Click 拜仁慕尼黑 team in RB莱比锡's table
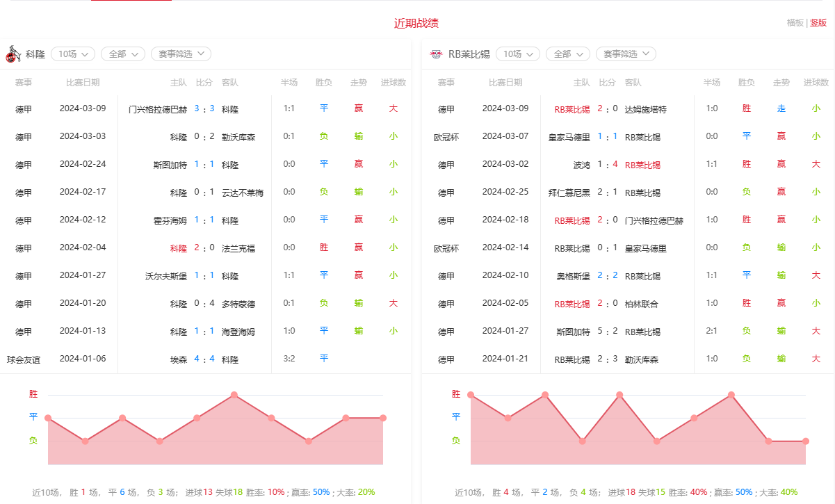The image size is (835, 504). (569, 193)
